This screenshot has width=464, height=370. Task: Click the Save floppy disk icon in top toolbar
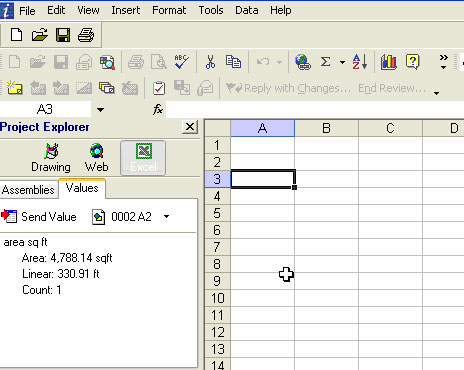point(63,35)
